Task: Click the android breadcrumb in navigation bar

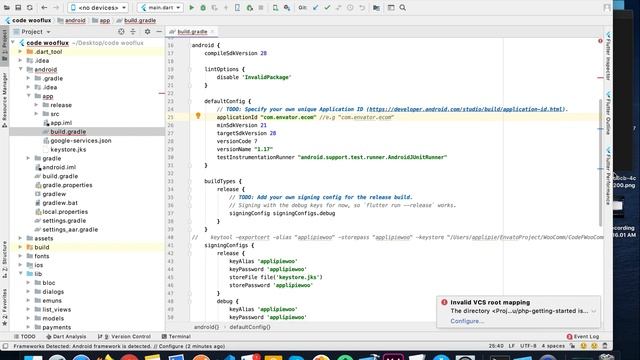Action: click(x=72, y=20)
